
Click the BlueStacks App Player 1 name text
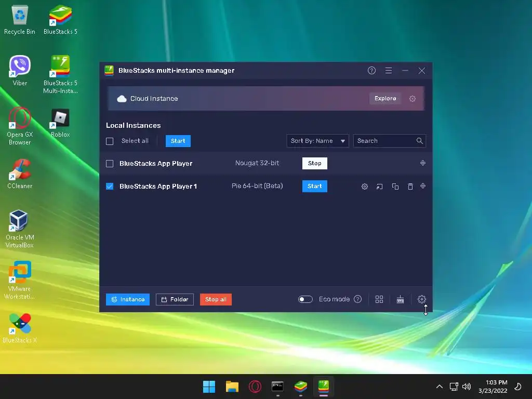pyautogui.click(x=158, y=187)
